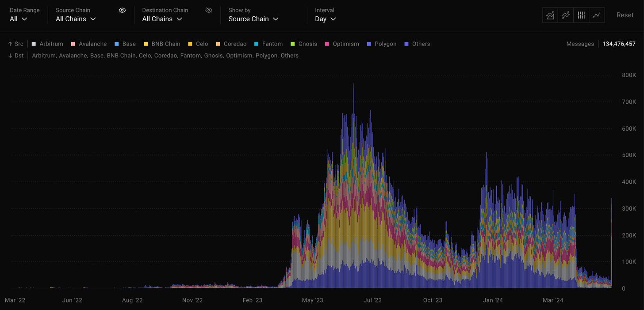644x310 pixels.
Task: Click the tallest bar peak in the chart
Action: pyautogui.click(x=353, y=85)
